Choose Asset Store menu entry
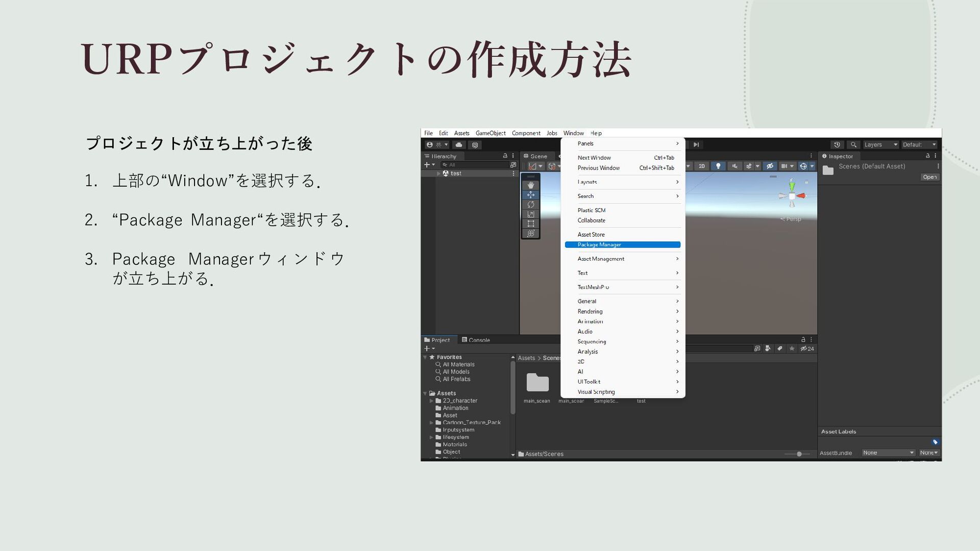980x551 pixels. point(623,235)
